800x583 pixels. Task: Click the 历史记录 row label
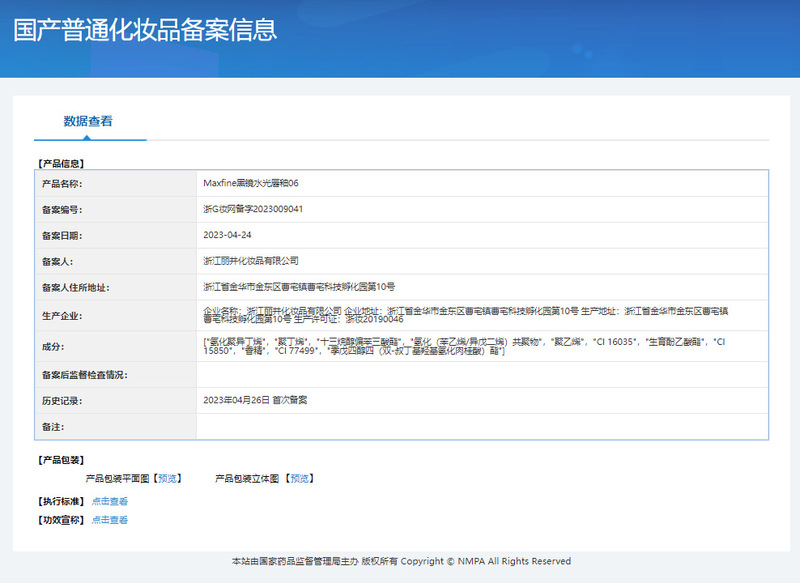point(62,401)
